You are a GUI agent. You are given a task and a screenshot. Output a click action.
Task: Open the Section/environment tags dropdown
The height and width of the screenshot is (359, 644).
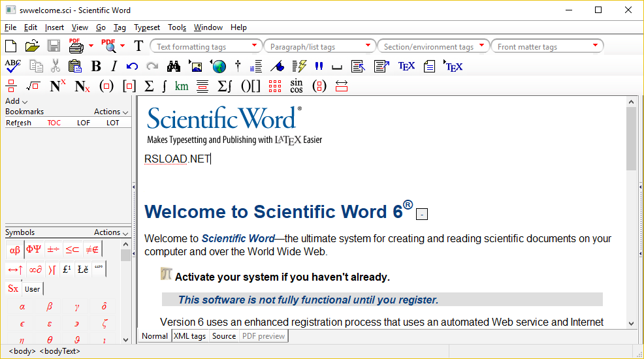(433, 46)
